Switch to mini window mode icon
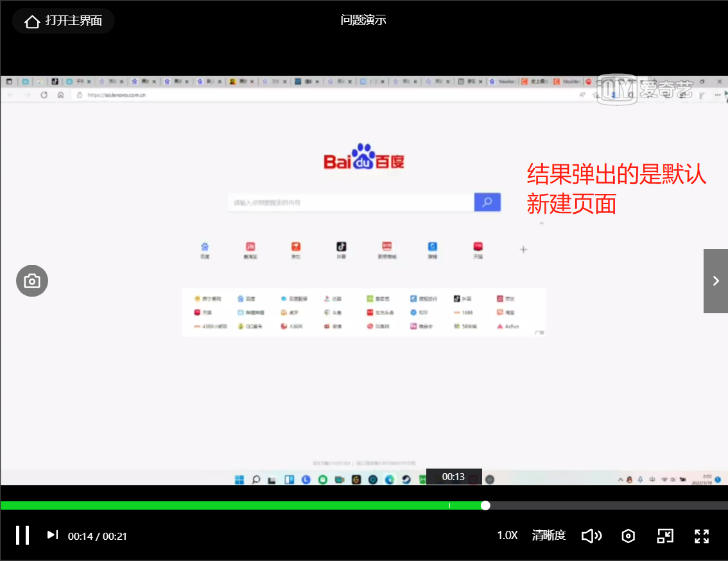The height and width of the screenshot is (561, 728). (665, 536)
